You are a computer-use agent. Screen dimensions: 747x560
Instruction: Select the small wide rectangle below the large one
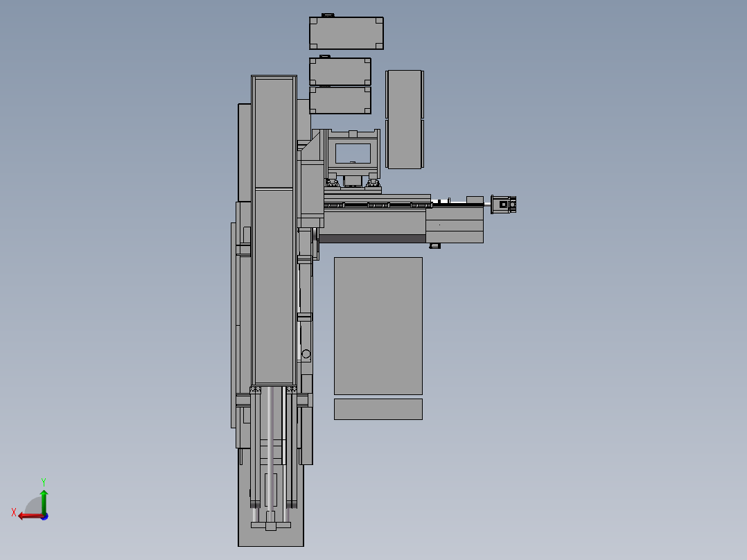(x=378, y=410)
